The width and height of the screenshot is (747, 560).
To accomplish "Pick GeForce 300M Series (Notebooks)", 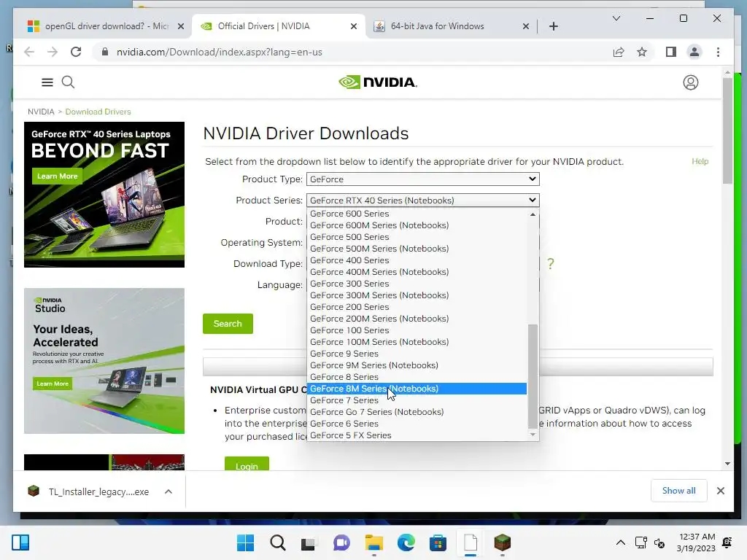I will pyautogui.click(x=417, y=295).
